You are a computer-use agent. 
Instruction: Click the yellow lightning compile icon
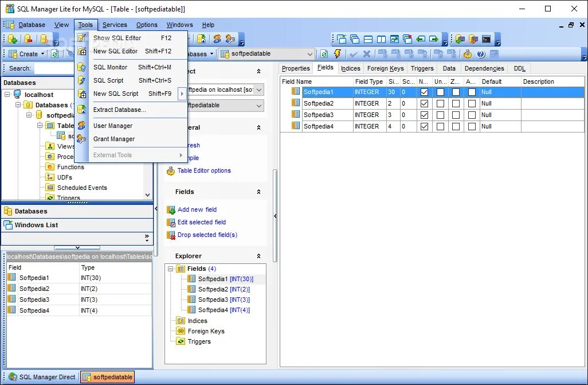click(338, 54)
